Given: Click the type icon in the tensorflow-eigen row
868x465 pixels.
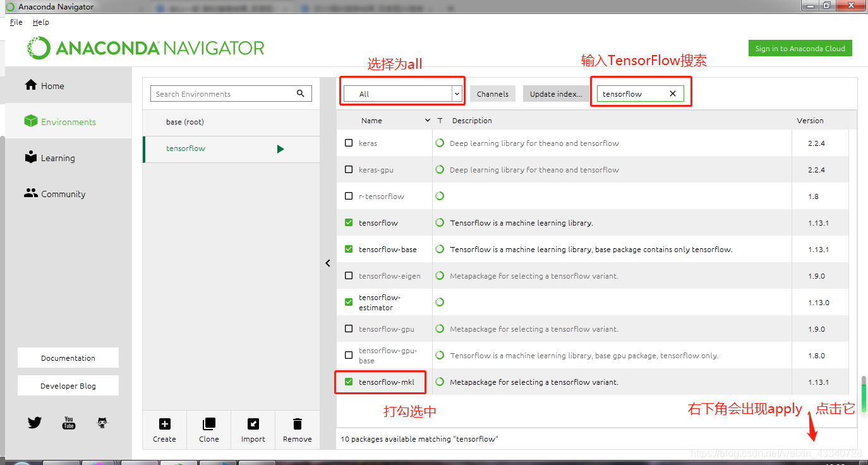Looking at the screenshot, I should (440, 275).
